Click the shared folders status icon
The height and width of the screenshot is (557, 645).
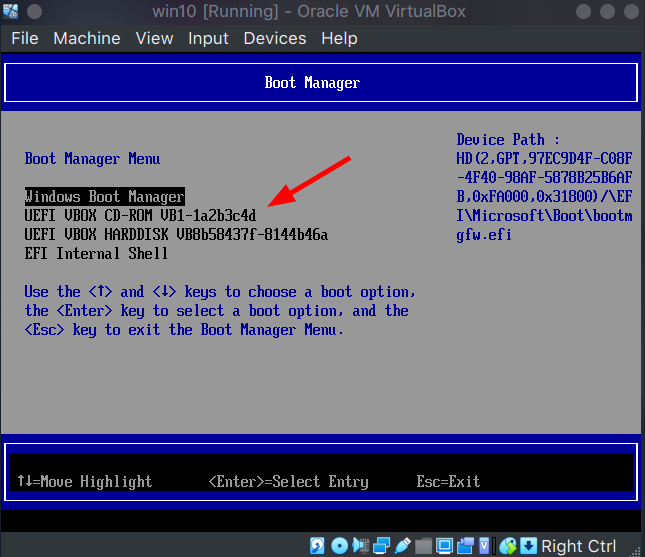(x=423, y=546)
